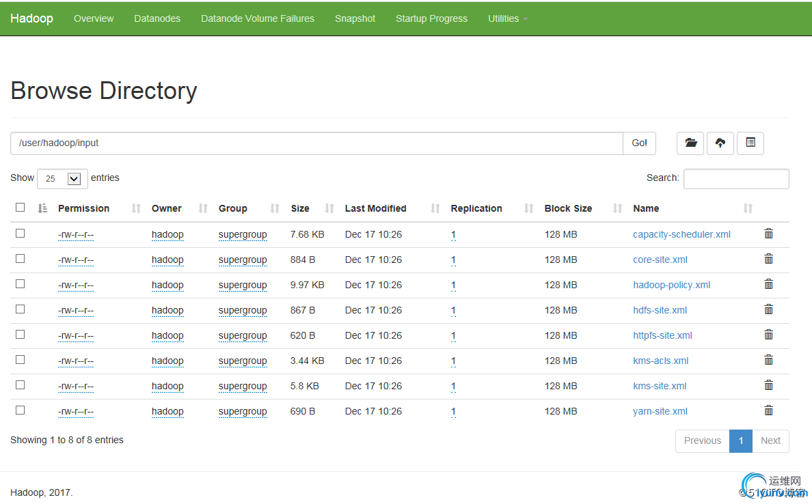Image resolution: width=812 pixels, height=504 pixels.
Task: Sort by the Owner column sort arrows
Action: point(203,208)
